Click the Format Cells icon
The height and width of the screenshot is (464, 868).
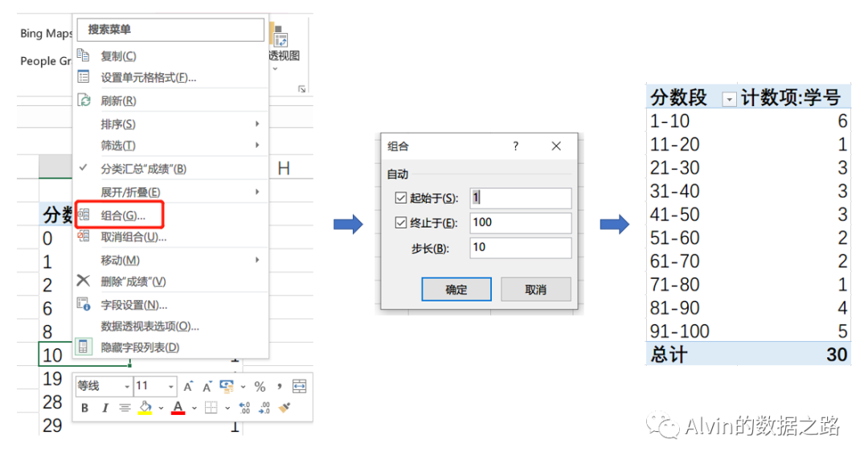84,76
